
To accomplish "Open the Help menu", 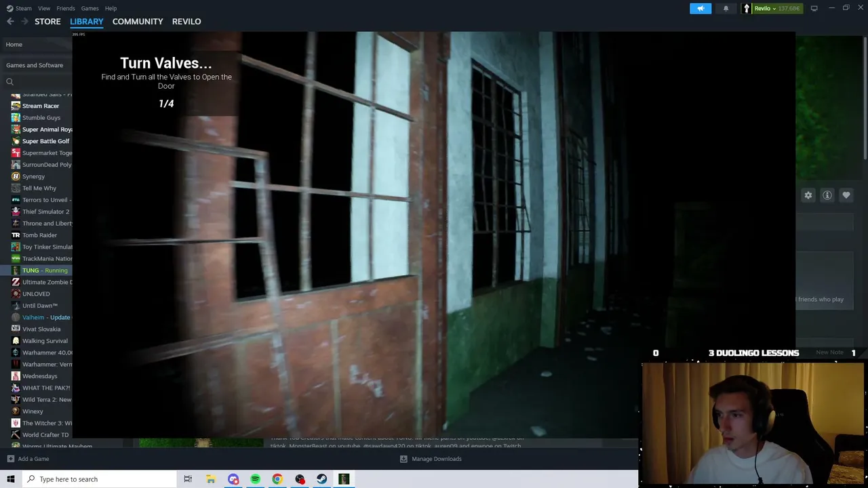I will (x=111, y=8).
